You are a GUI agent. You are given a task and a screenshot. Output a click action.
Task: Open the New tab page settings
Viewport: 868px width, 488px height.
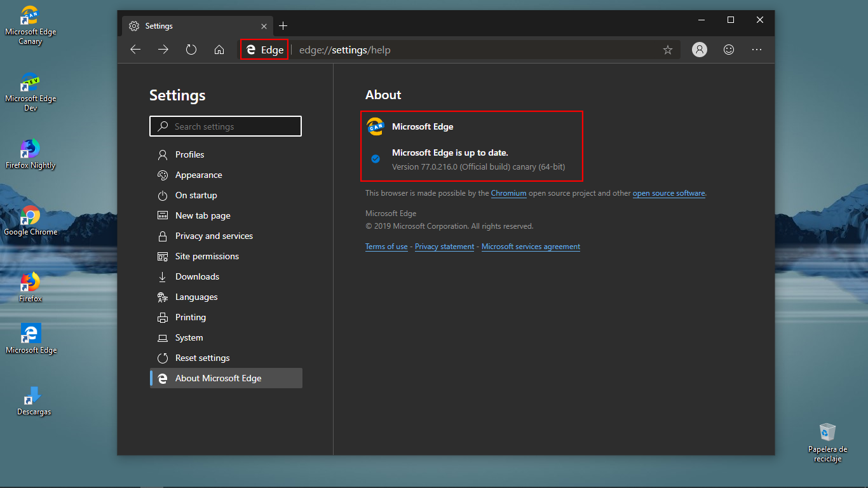tap(201, 215)
